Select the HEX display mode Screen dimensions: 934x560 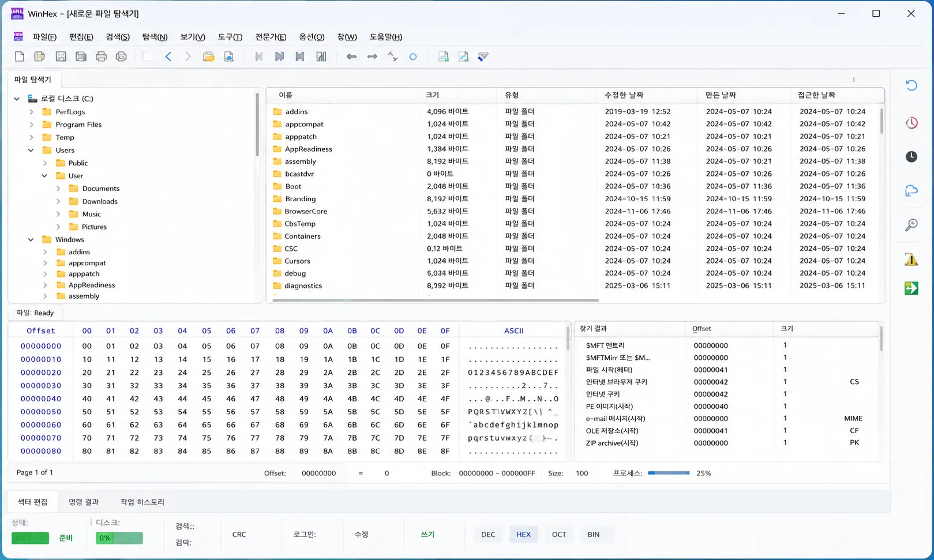(x=523, y=535)
